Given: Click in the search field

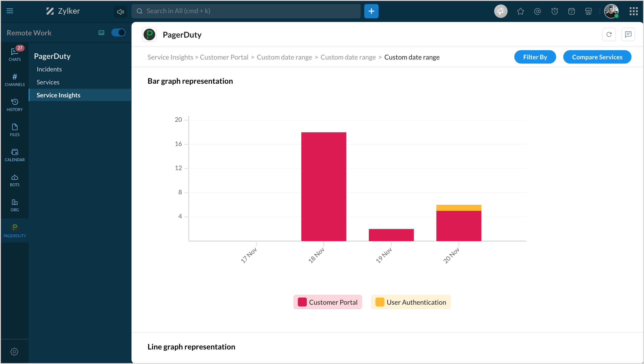Looking at the screenshot, I should click(x=246, y=11).
